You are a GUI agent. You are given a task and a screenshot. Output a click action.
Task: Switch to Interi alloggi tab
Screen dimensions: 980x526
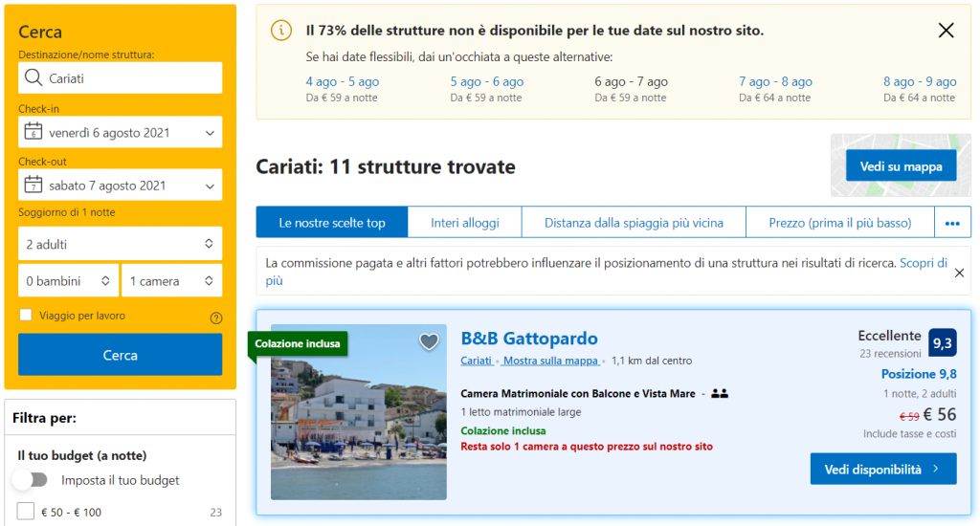point(465,223)
